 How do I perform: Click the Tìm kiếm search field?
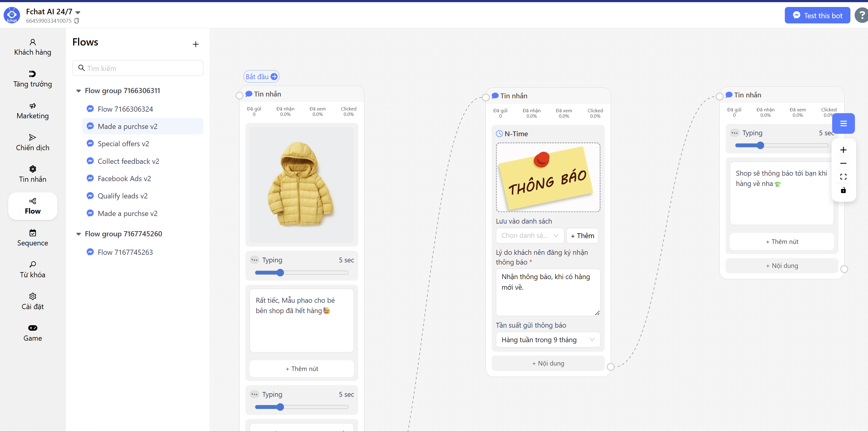click(x=141, y=68)
